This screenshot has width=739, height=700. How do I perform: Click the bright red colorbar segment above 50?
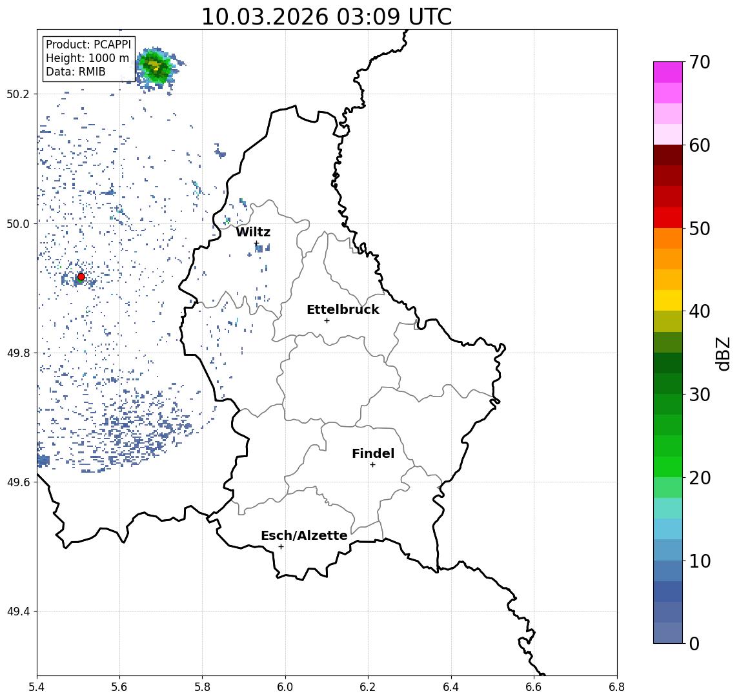pos(668,218)
